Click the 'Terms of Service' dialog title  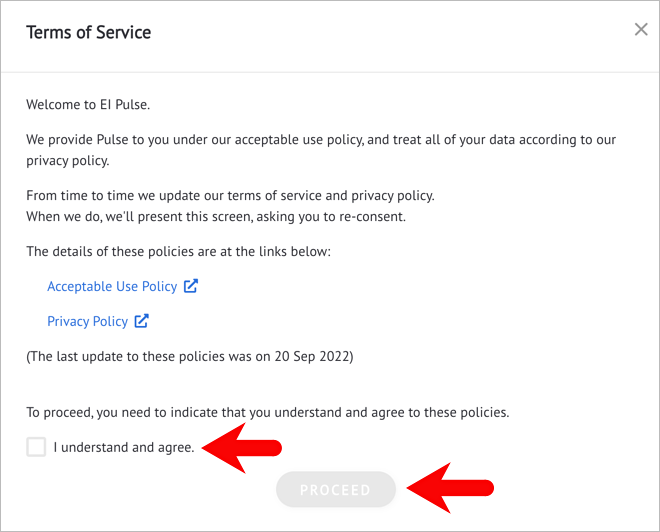pos(88,32)
